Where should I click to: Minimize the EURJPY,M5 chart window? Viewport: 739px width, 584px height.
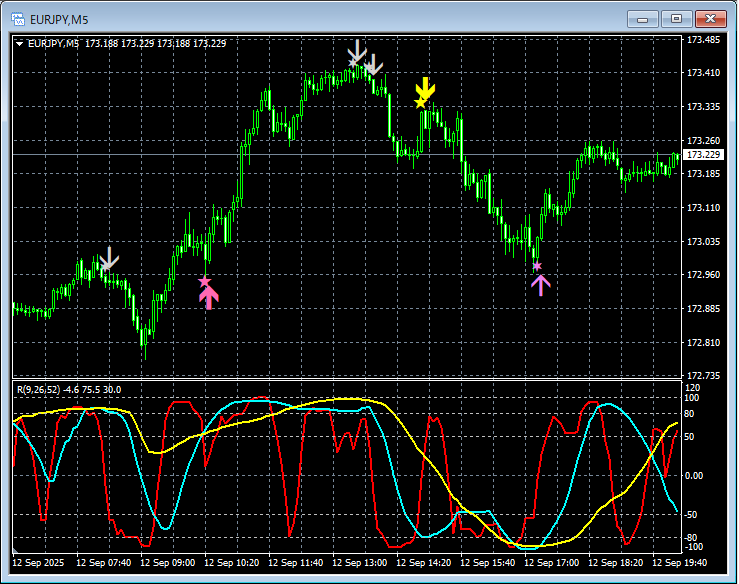pos(646,18)
